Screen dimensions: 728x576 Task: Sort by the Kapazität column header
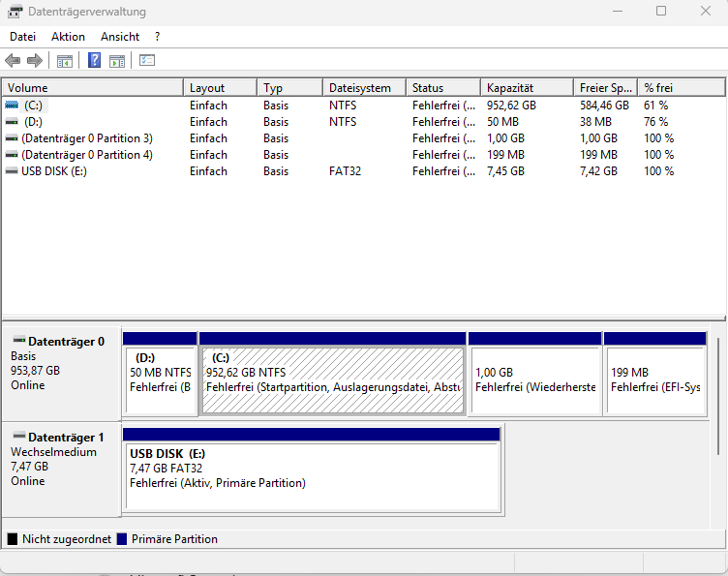coord(528,88)
